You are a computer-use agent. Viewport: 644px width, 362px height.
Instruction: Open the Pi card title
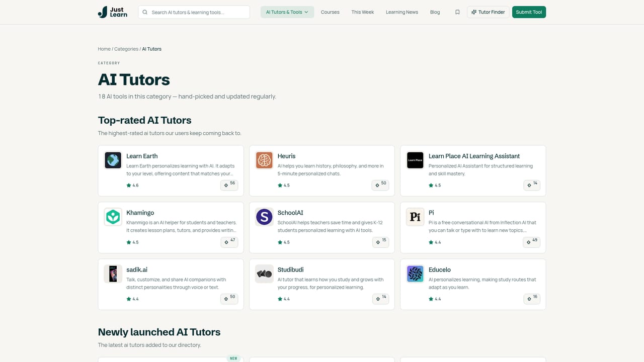pyautogui.click(x=431, y=213)
